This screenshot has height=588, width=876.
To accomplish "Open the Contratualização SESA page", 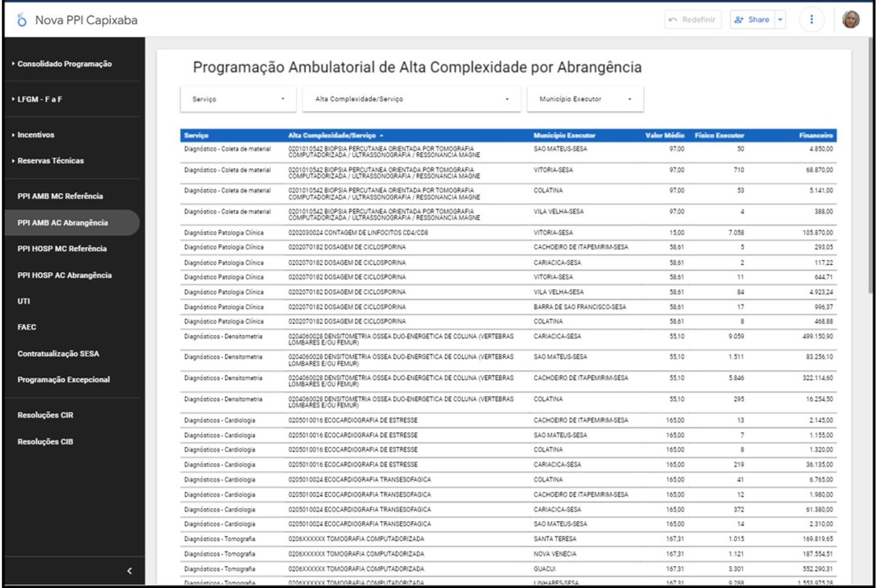I will [58, 354].
